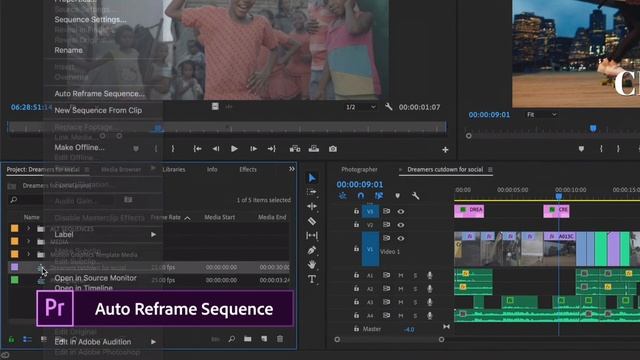
Task: Select the Selection arrow tool
Action: (x=312, y=178)
